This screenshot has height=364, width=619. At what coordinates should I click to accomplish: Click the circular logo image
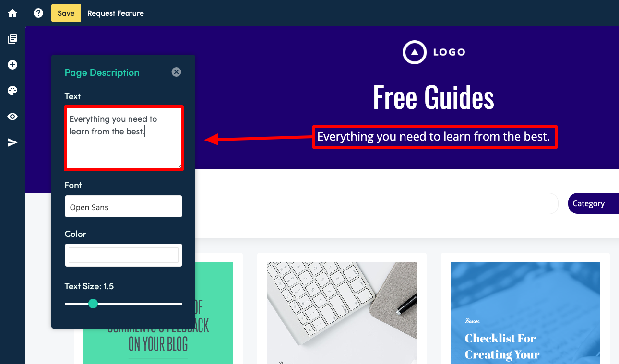point(414,52)
